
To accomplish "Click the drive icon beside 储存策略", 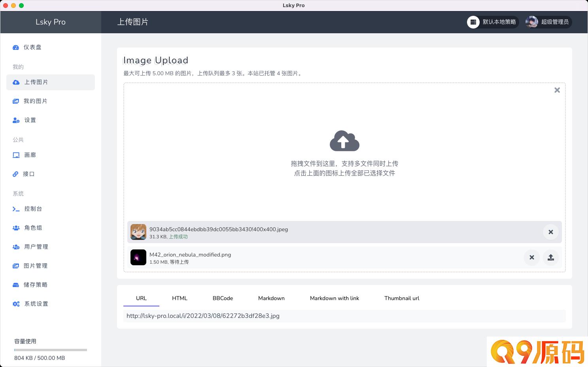I will pyautogui.click(x=16, y=285).
